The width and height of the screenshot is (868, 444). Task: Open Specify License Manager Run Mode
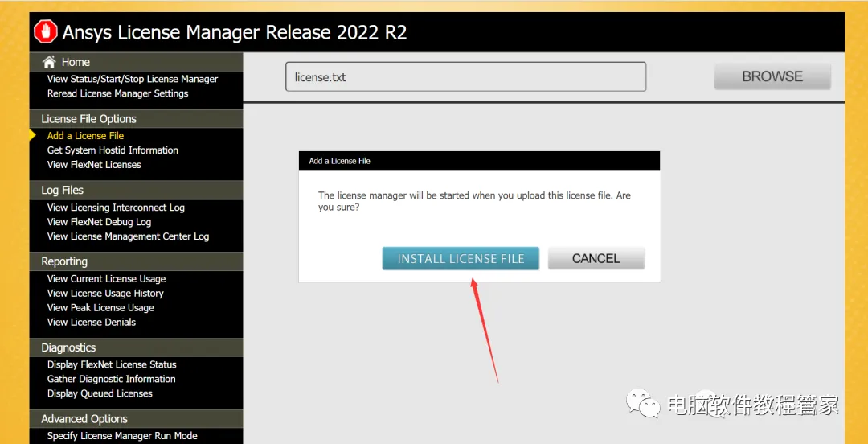coord(122,436)
